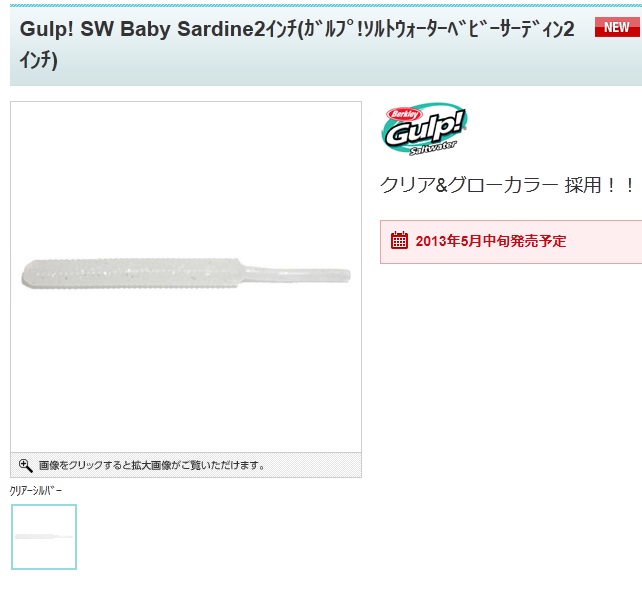This screenshot has width=642, height=602.
Task: Click the Berkley Gulp! Saltwater logo
Action: tap(424, 129)
